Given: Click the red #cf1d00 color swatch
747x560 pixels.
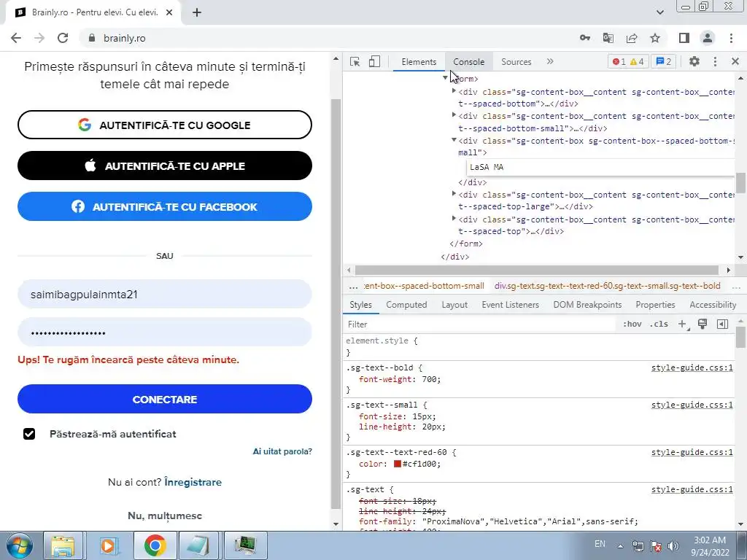Looking at the screenshot, I should 398,464.
